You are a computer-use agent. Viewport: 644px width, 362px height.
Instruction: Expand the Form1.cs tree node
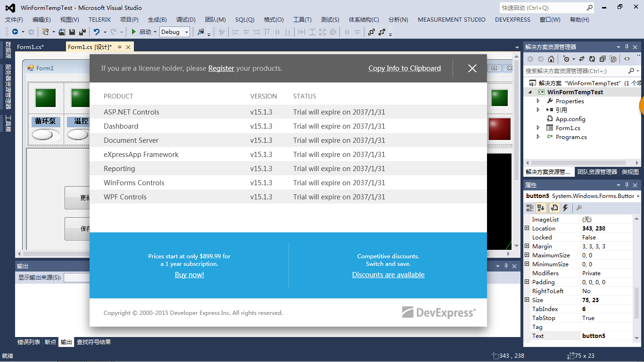538,128
